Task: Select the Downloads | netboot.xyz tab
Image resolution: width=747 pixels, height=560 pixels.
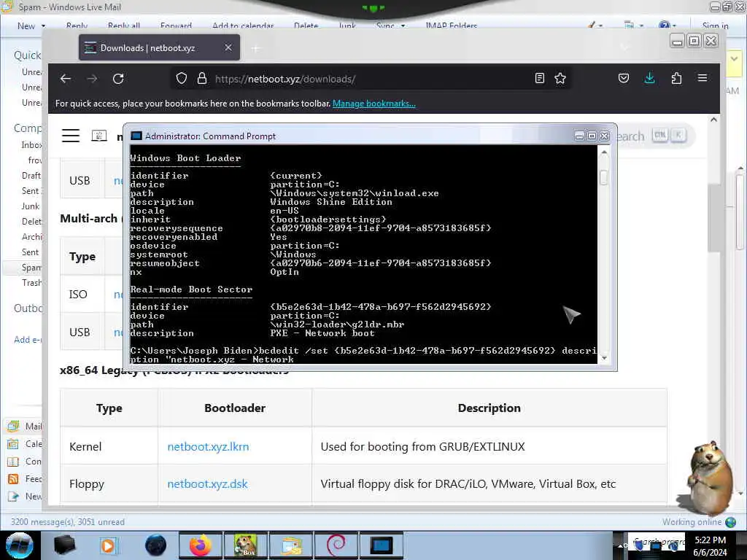Action: click(x=159, y=47)
